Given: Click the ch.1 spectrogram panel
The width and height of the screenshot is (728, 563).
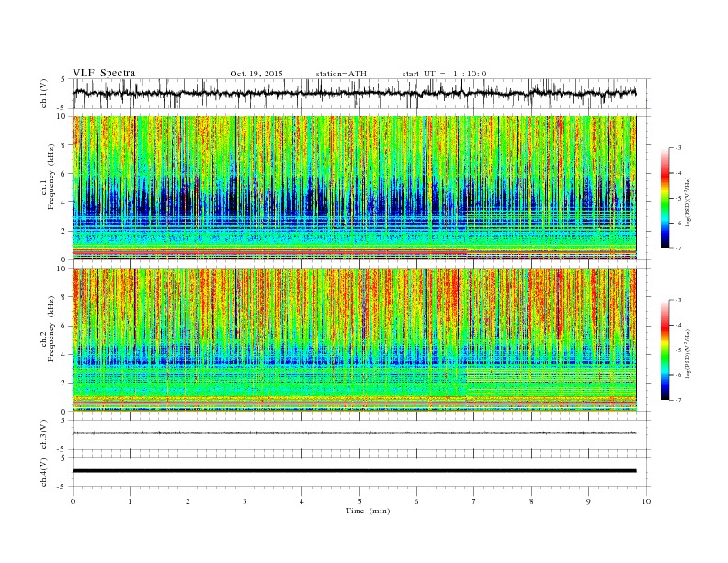Looking at the screenshot, I should coord(354,188).
